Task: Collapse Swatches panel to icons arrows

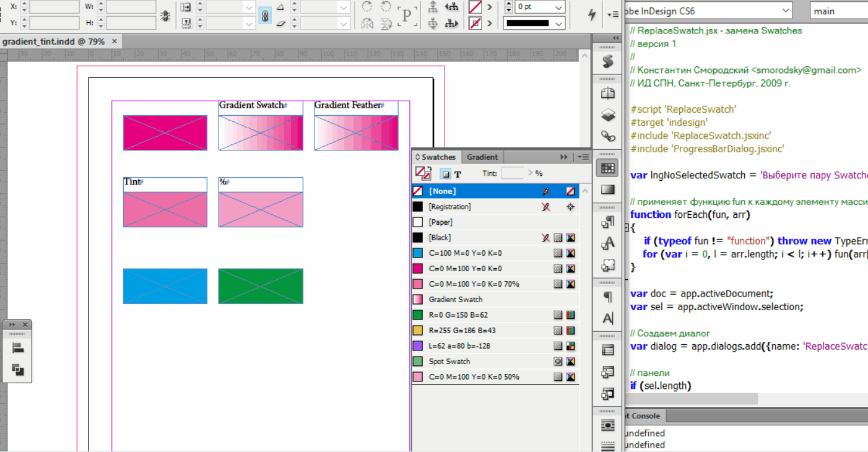Action: (564, 157)
